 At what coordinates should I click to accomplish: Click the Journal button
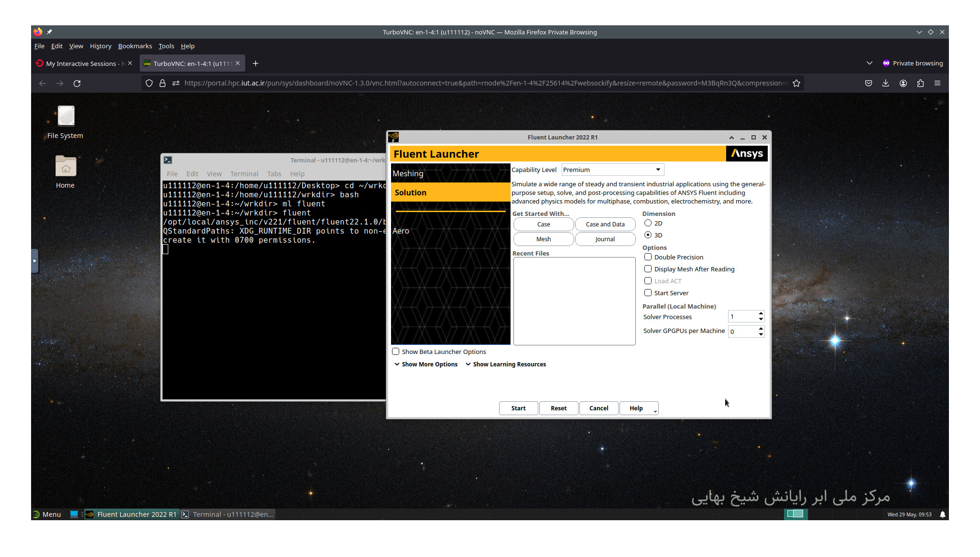[605, 239]
